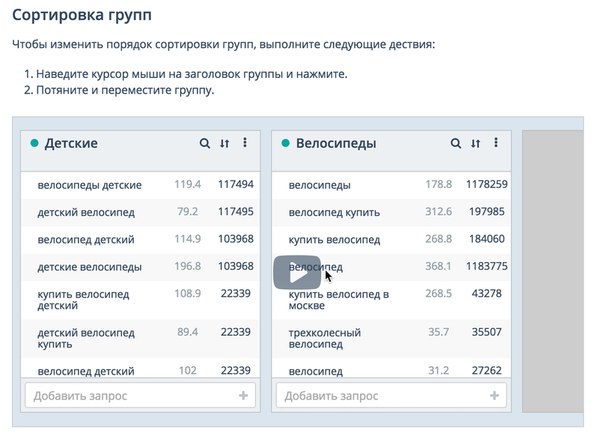Select the Детские group header title
The image size is (604, 436).
pos(71,144)
